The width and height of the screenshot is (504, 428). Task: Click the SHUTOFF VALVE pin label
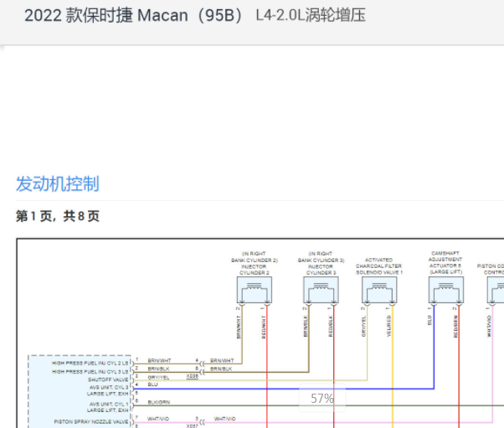tap(108, 379)
